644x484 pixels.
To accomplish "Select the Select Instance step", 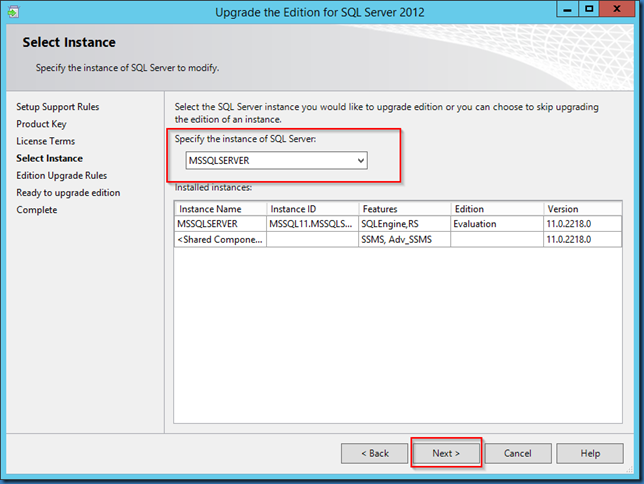I will coord(49,159).
